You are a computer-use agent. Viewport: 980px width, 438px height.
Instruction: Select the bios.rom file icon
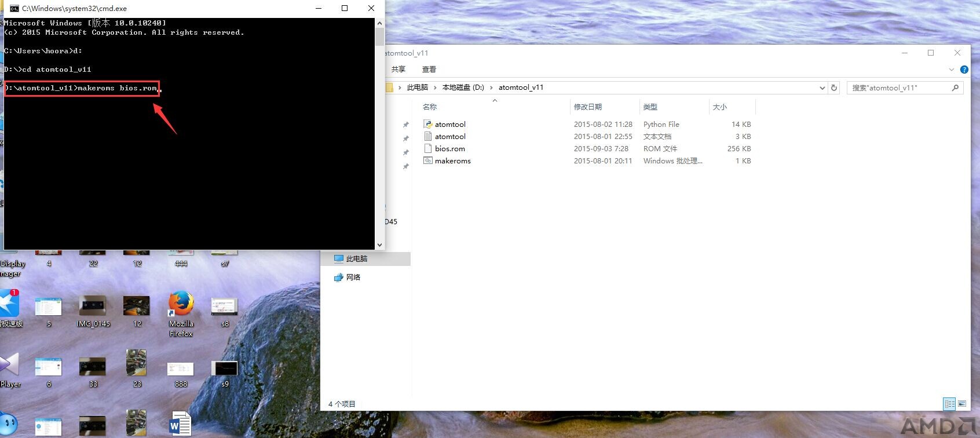(428, 148)
